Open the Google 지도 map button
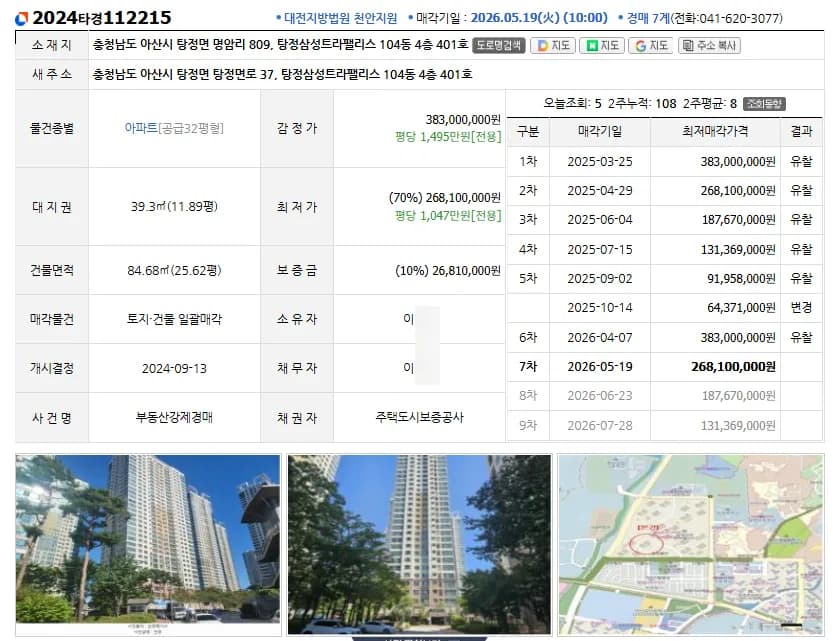Viewport: 833px width, 641px height. tap(651, 46)
